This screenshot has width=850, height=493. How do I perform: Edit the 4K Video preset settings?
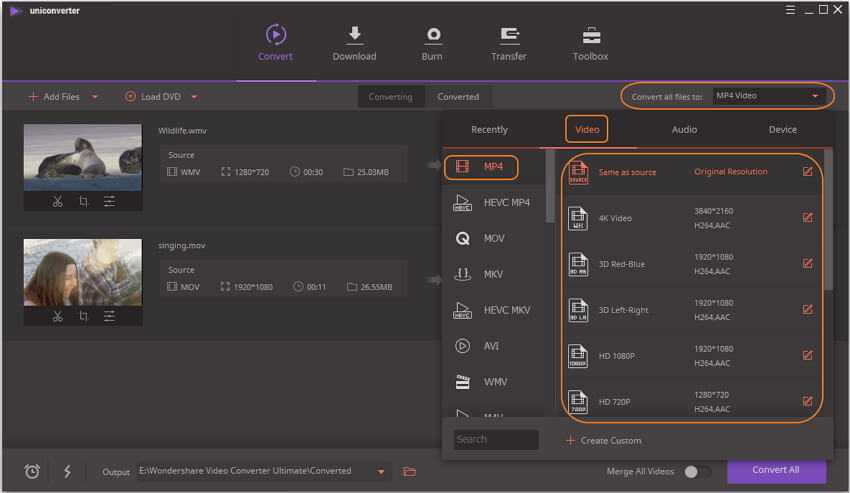807,217
